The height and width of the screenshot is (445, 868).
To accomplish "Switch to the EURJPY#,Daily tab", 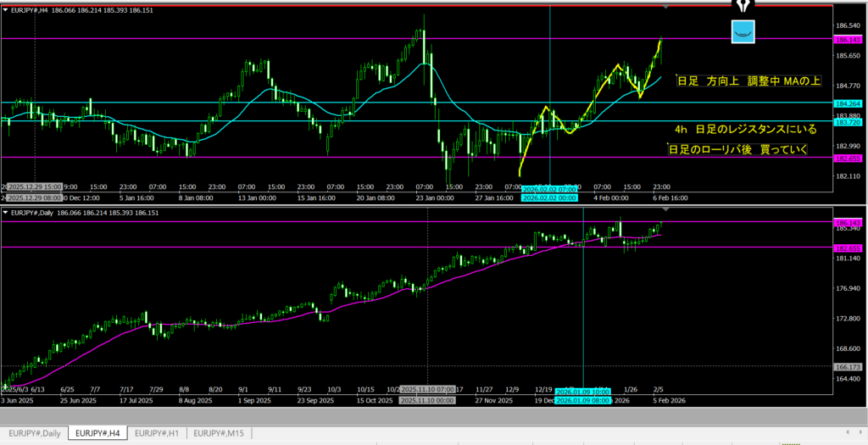I will [x=34, y=432].
